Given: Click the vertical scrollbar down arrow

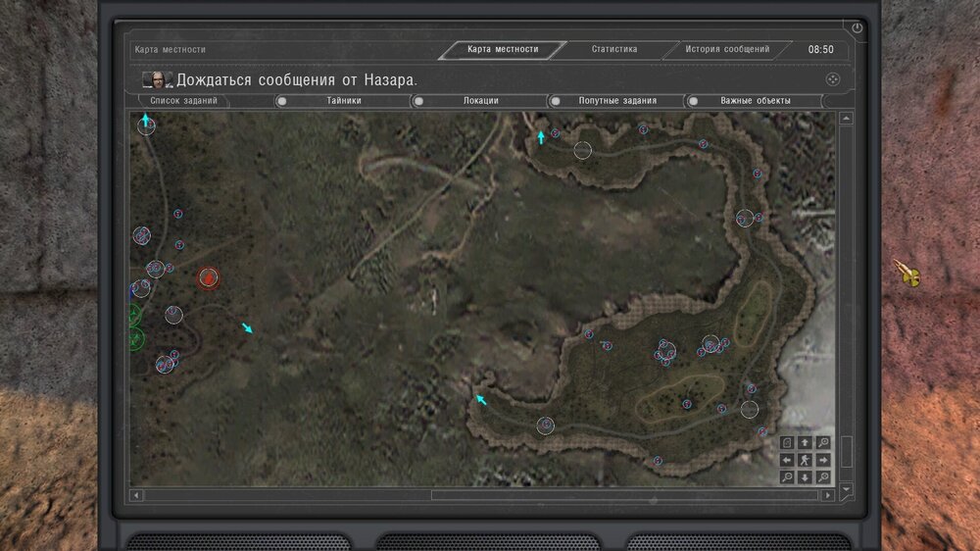Looking at the screenshot, I should tap(847, 489).
